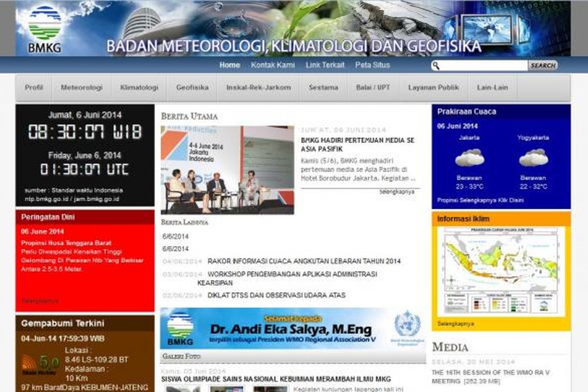The height and width of the screenshot is (392, 588).
Task: Open Workshop Pengembangan Aplikasi Administrasi Kearsipan news
Action: (x=287, y=278)
